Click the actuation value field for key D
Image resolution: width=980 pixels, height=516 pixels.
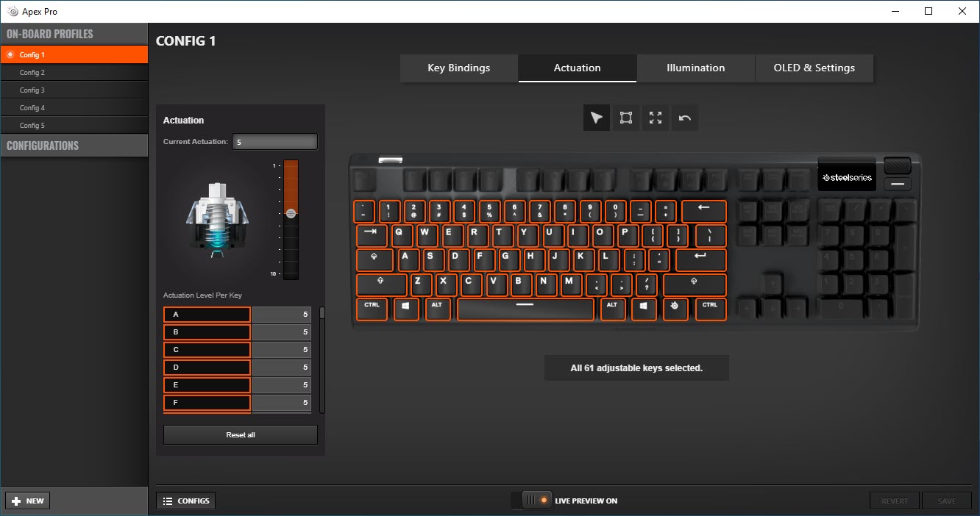pos(282,368)
